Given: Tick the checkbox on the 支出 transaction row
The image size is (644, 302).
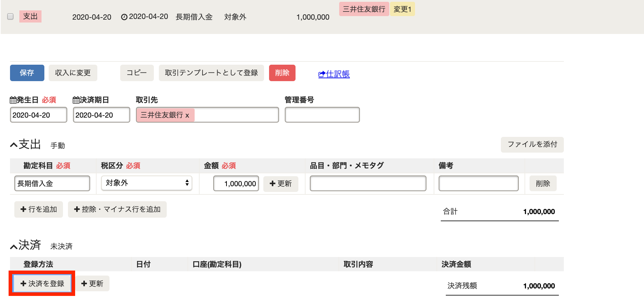Looking at the screenshot, I should (x=10, y=16).
